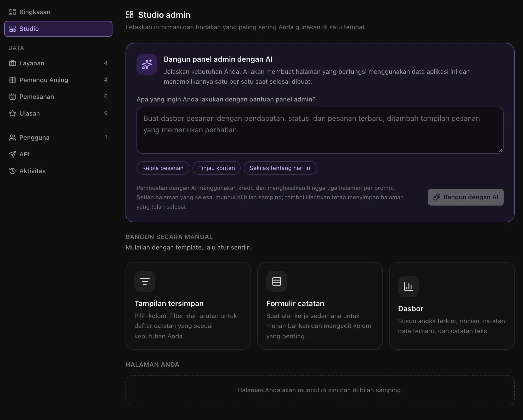The height and width of the screenshot is (420, 523).
Task: Click the Studio layout icon in sidebar
Action: [x=12, y=29]
